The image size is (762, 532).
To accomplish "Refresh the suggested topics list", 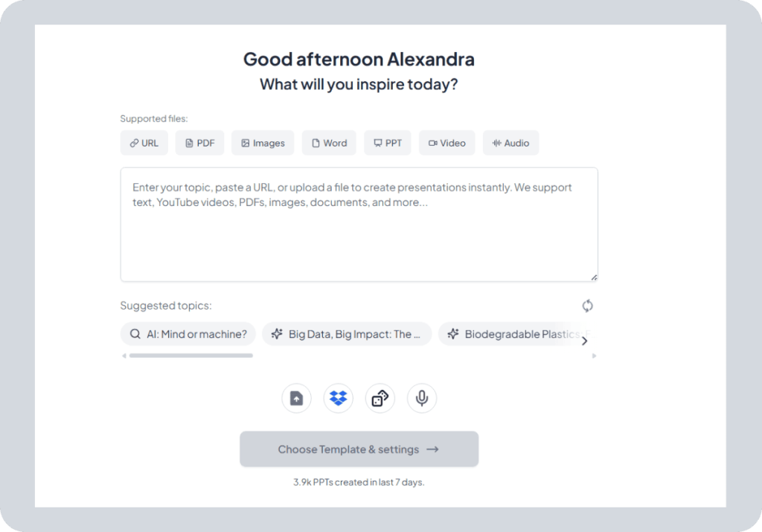I will 587,305.
